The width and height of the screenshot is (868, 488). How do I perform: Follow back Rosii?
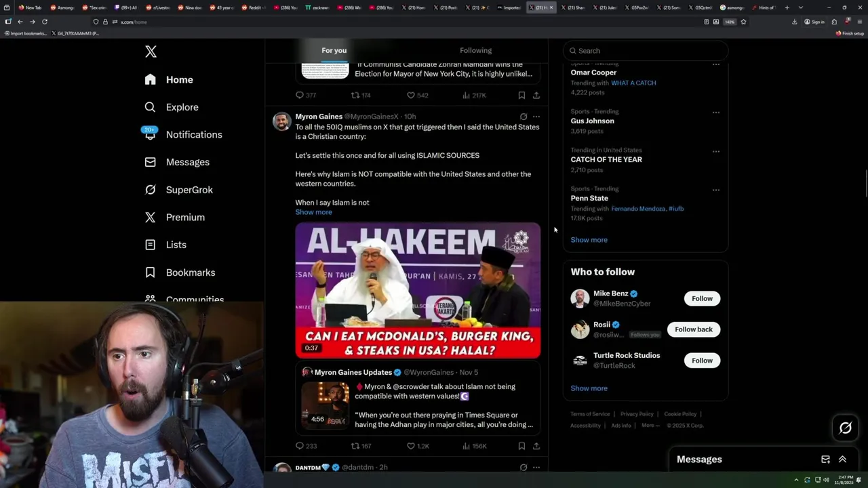pyautogui.click(x=694, y=329)
